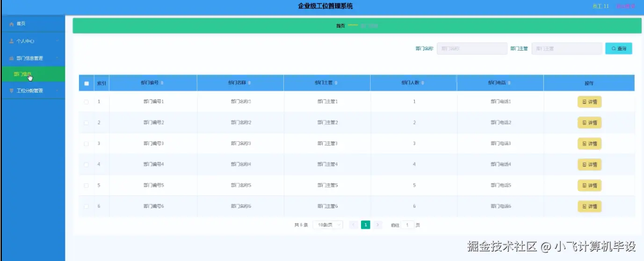
Task: Focus the 部门名称 search input field
Action: click(472, 49)
